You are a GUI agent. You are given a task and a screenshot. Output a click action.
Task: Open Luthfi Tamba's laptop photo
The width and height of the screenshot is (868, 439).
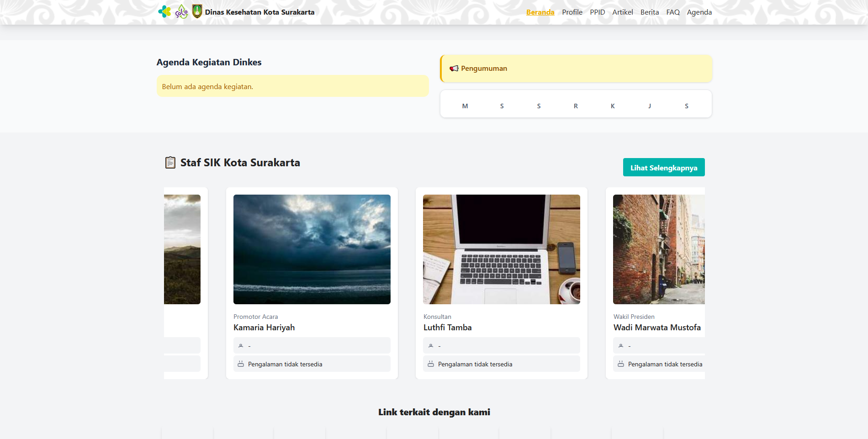pyautogui.click(x=502, y=249)
